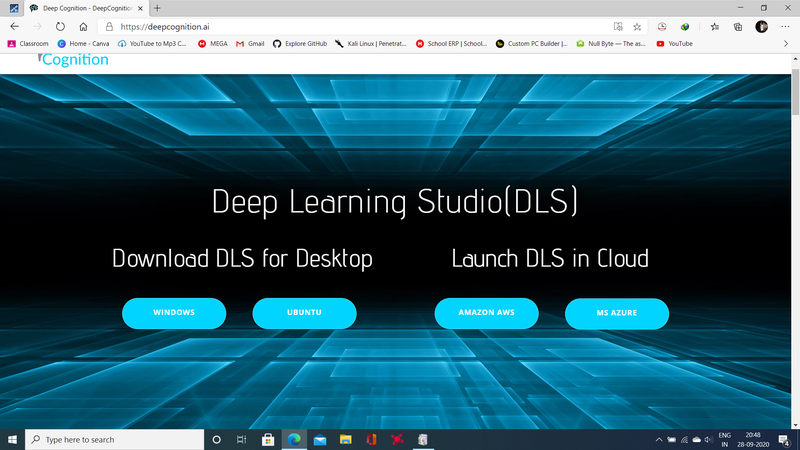Image resolution: width=800 pixels, height=450 pixels.
Task: Open the Explore GitHub bookmark
Action: [x=300, y=44]
